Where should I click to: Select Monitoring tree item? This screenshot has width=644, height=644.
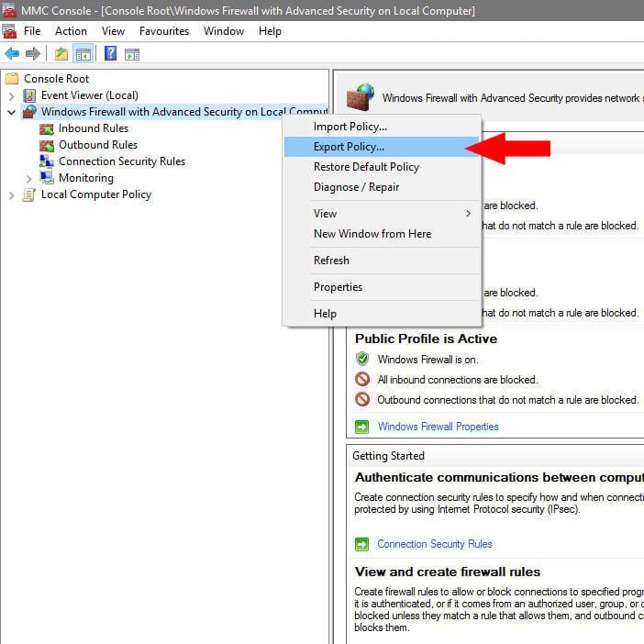point(86,178)
